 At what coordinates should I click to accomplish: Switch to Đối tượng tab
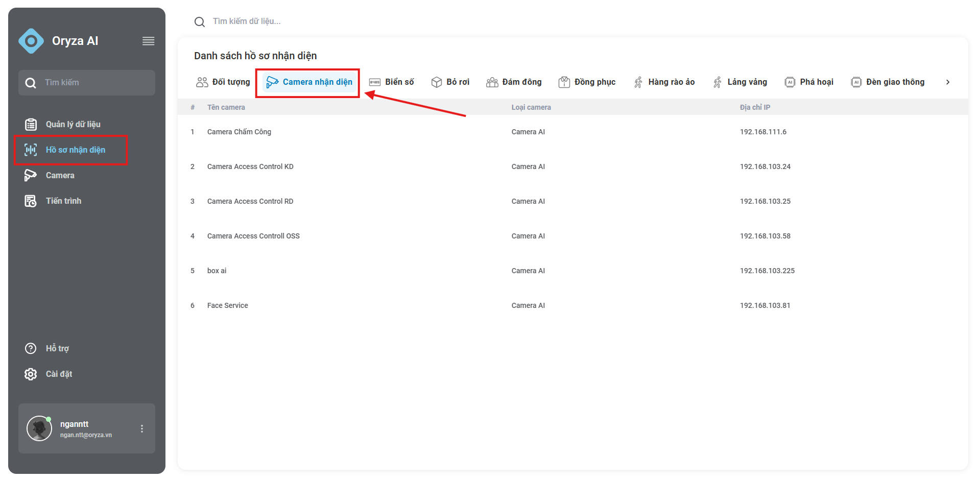point(223,82)
